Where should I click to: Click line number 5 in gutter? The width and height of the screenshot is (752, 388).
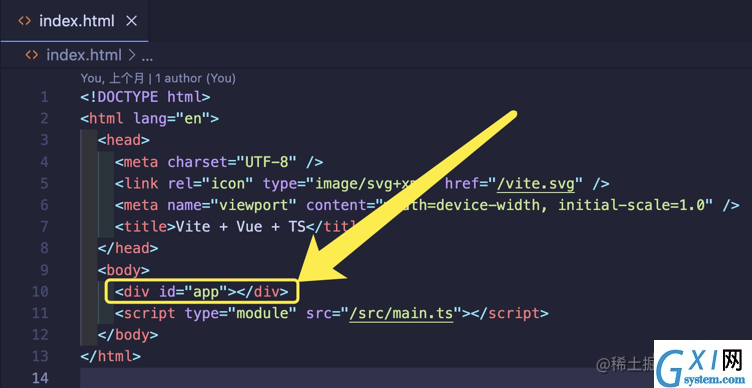[x=44, y=183]
